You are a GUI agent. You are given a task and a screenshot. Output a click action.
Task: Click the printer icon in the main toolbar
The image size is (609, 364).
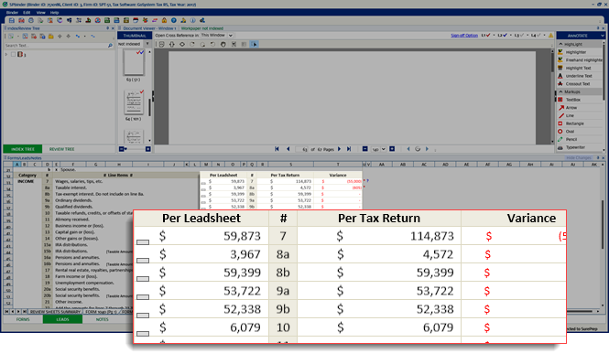click(31, 20)
